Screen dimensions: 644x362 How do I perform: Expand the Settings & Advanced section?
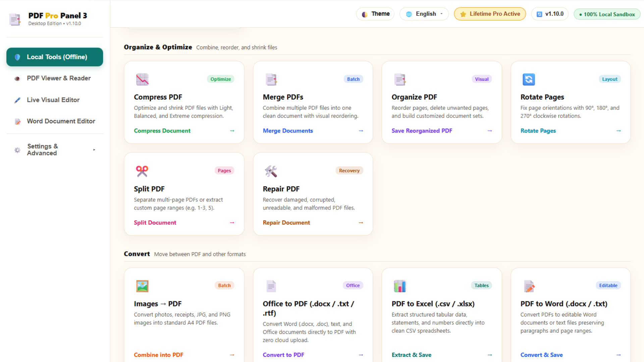click(55, 150)
